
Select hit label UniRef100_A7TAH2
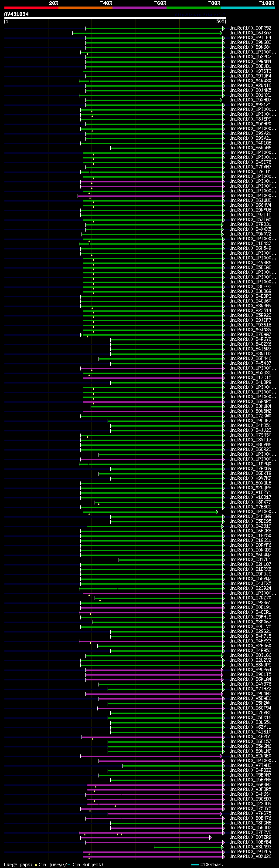250,766
